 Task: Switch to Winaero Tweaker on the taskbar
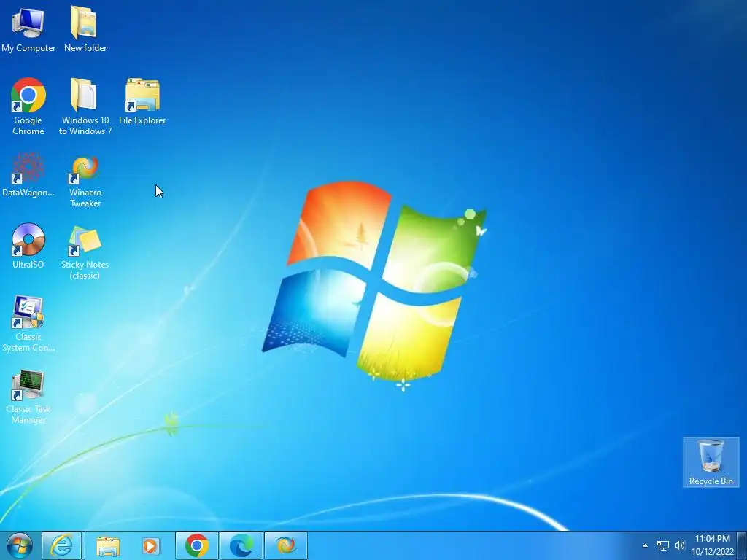point(285,545)
